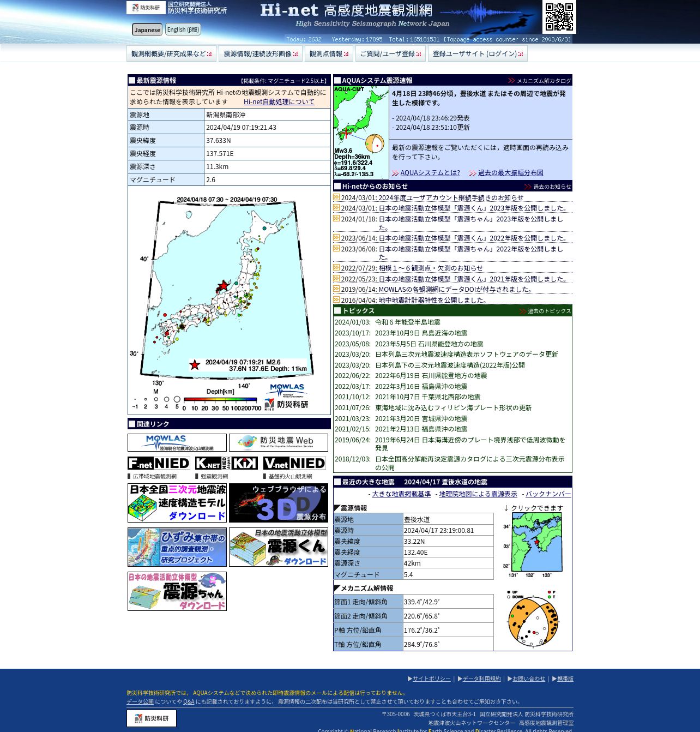Open ひずみ集中帯 研究プロジェクト banner
Viewport: 700px width, 732px height.
[x=177, y=547]
